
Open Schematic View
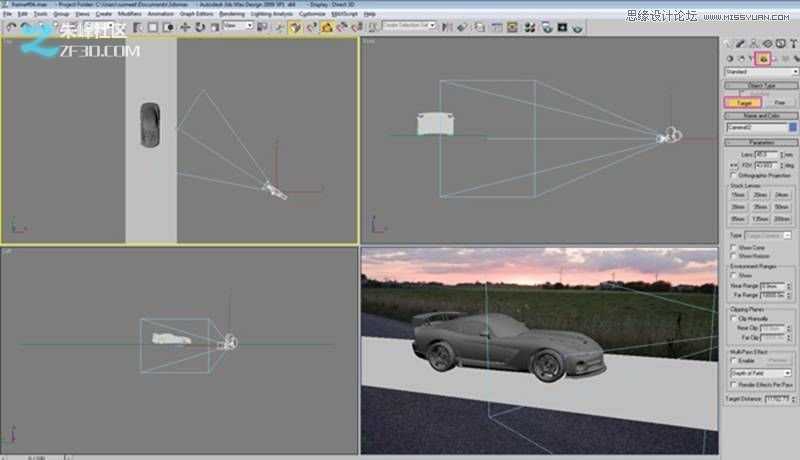(x=512, y=27)
